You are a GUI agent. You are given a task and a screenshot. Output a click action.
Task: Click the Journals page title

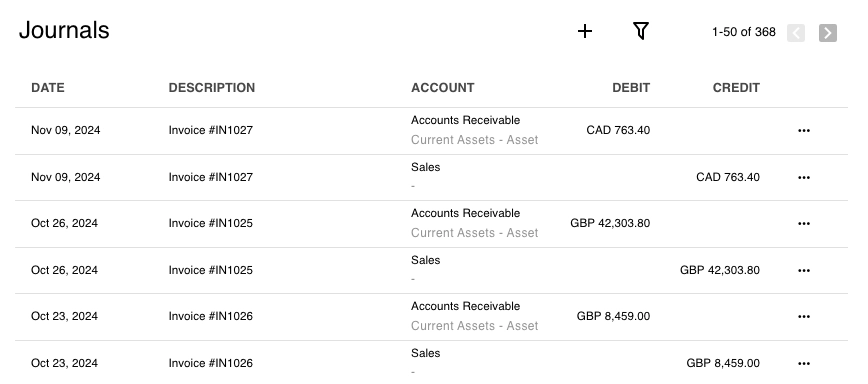(64, 30)
